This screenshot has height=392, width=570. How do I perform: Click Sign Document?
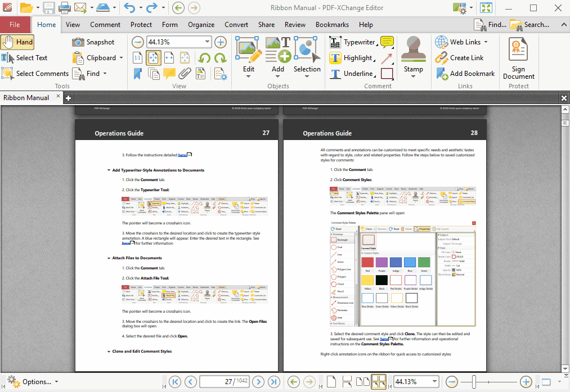pos(519,58)
